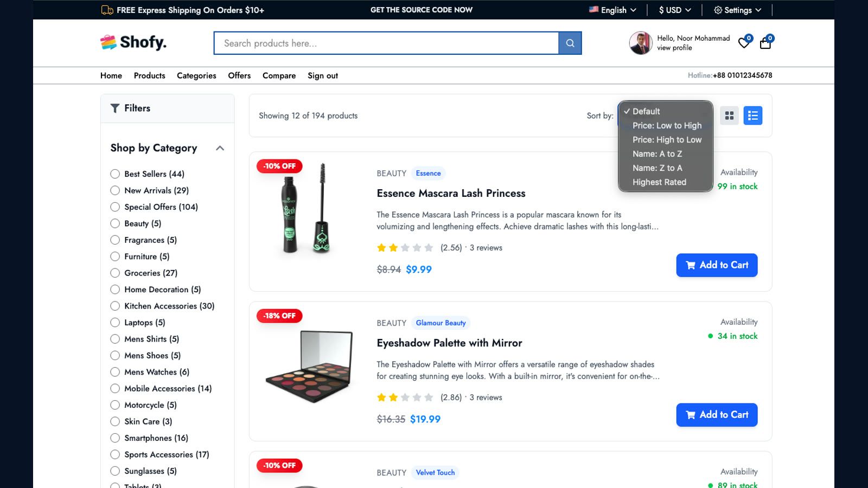This screenshot has width=868, height=488.
Task: Open the Settings dropdown
Action: [737, 10]
